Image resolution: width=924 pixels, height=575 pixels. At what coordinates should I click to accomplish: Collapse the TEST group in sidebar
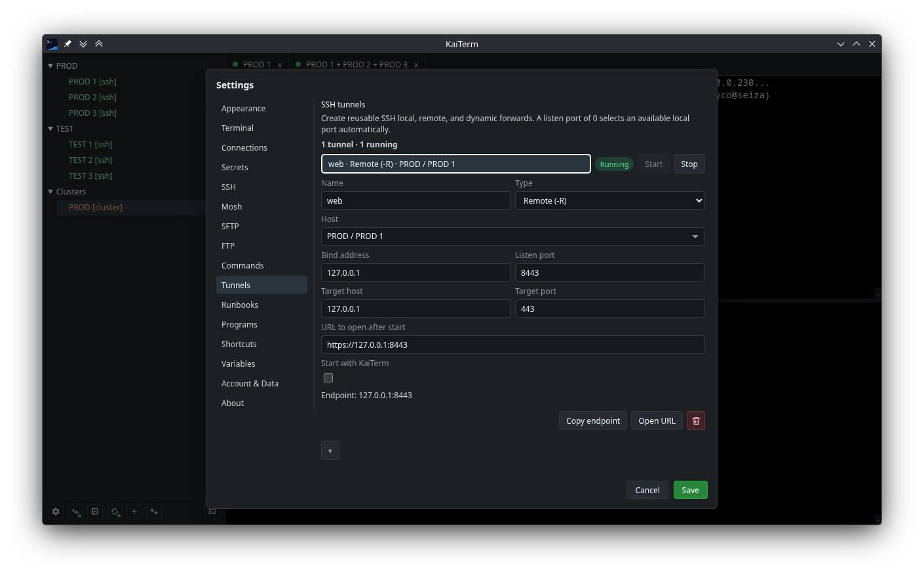[50, 128]
